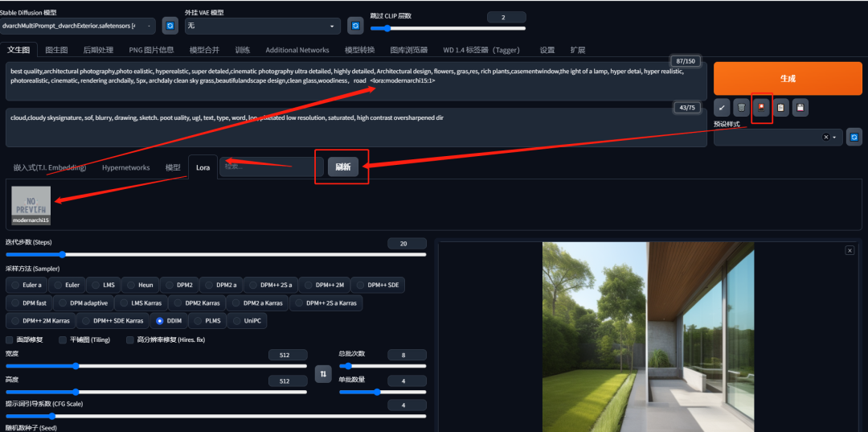Click the floppy disk icon to save style
The height and width of the screenshot is (432, 868).
click(x=800, y=108)
